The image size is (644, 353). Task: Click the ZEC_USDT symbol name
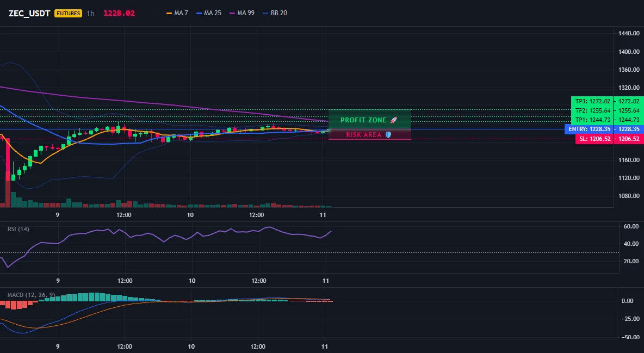tap(29, 13)
